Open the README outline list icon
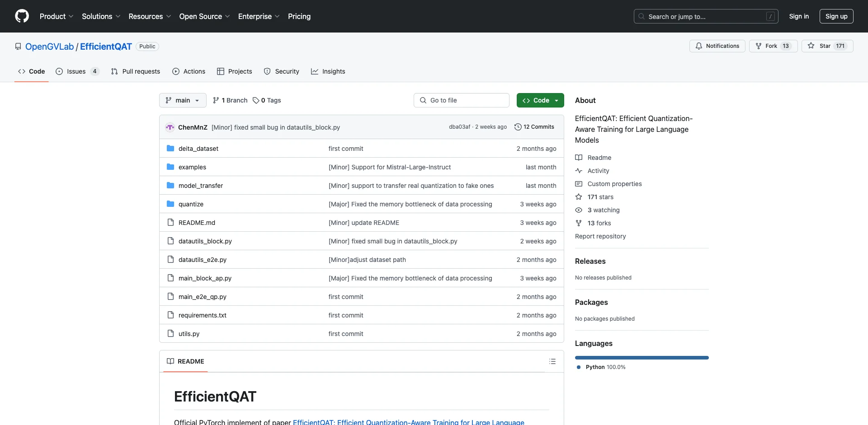This screenshot has height=425, width=868. (552, 361)
